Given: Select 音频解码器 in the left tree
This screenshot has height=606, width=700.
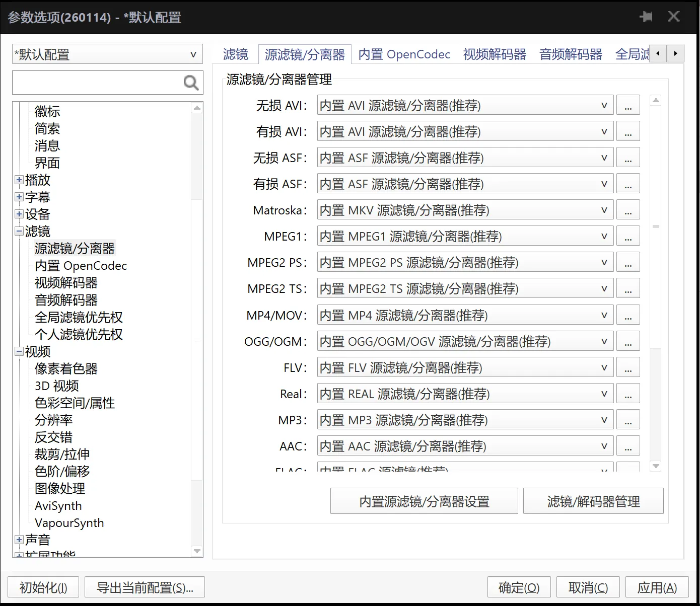Looking at the screenshot, I should tap(65, 300).
